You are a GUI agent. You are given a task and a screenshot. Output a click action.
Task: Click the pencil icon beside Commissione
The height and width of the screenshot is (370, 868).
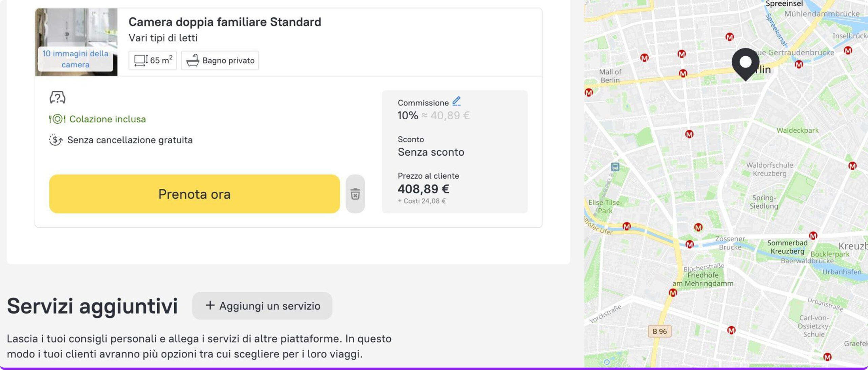pos(456,101)
